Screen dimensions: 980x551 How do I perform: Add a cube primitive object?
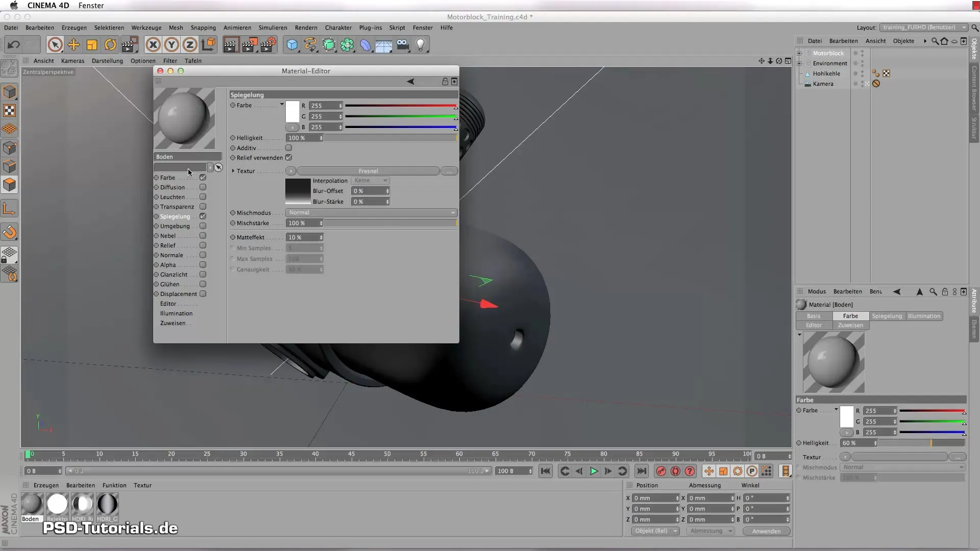(292, 45)
